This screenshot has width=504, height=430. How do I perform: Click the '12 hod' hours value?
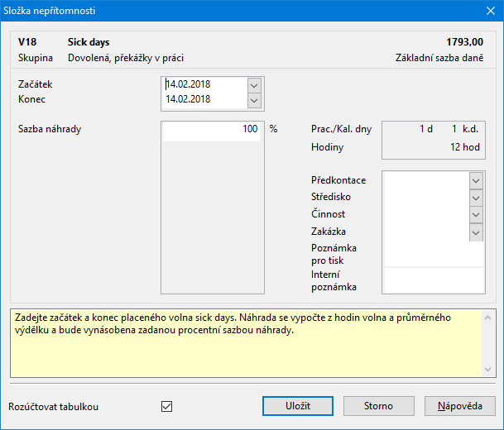click(465, 147)
